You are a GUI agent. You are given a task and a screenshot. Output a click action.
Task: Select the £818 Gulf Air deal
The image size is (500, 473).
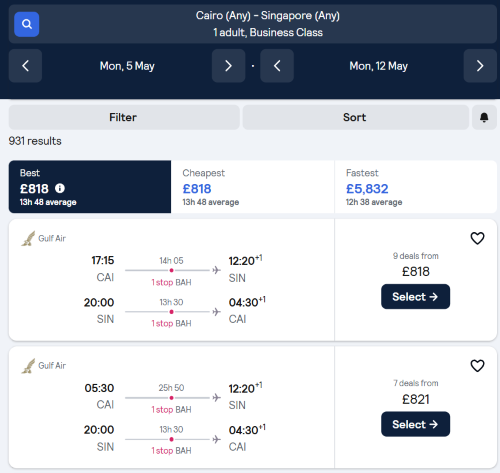coord(415,297)
